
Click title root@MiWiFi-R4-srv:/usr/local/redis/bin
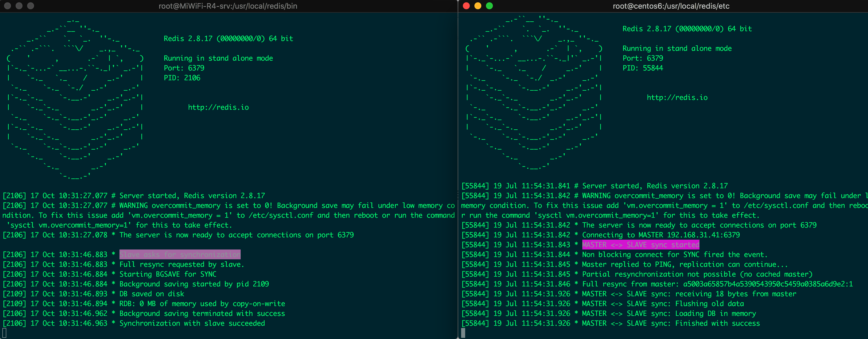pyautogui.click(x=228, y=6)
